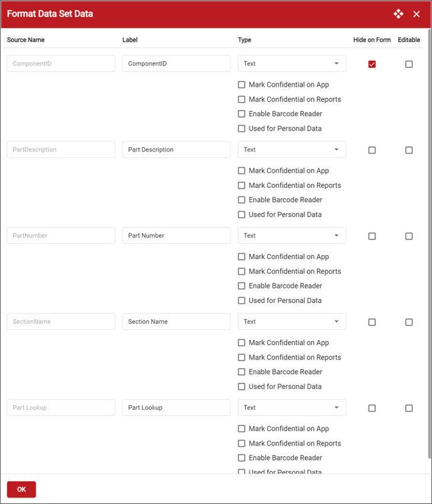Screen dimensions: 432x504
Task: Check Hide on Form for PartDescription
Action: coord(372,150)
